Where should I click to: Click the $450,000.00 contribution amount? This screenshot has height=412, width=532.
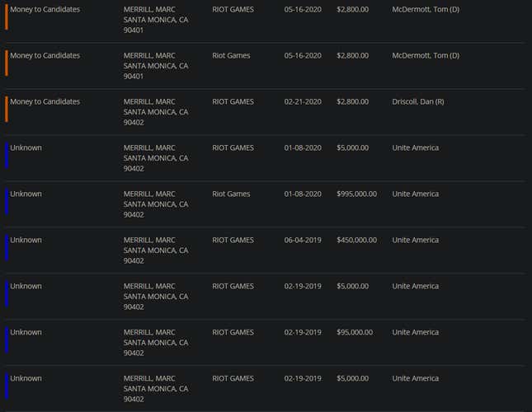(356, 240)
